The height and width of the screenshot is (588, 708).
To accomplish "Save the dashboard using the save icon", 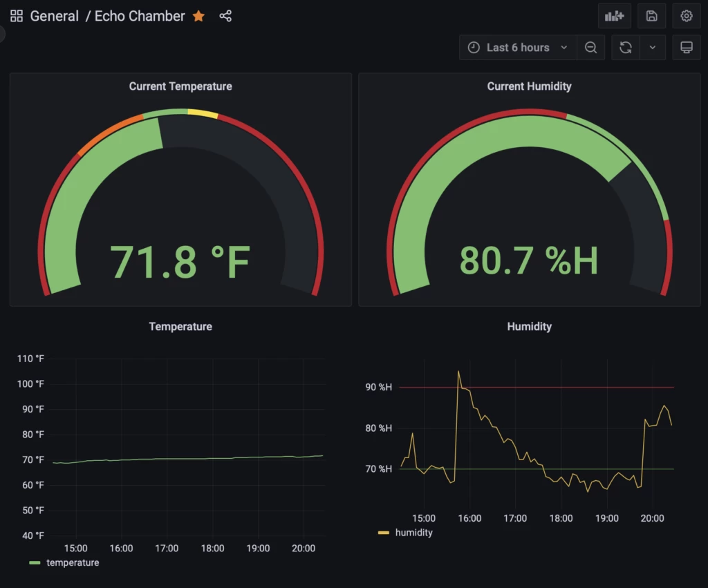I will [651, 15].
